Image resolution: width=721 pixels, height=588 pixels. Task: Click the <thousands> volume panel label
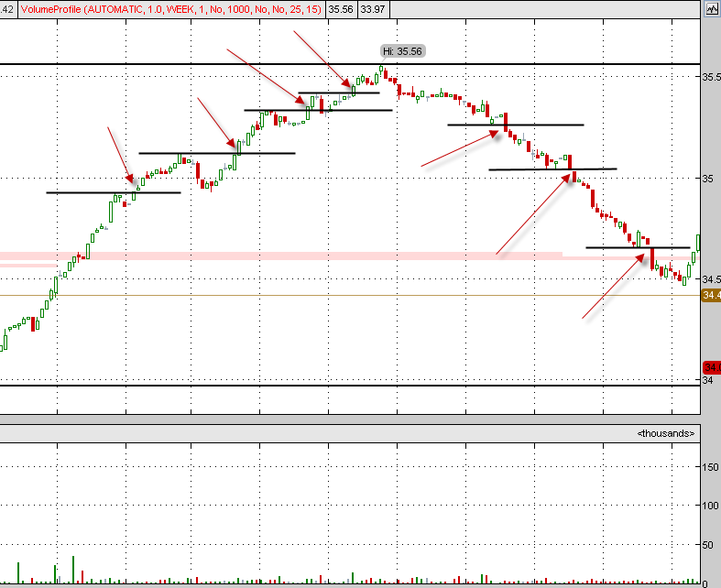click(666, 433)
